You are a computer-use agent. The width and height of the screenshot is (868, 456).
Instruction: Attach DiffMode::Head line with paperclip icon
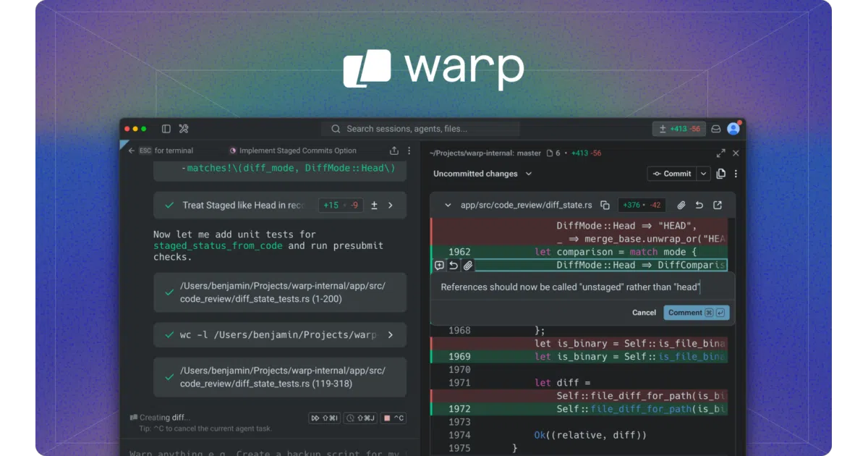point(468,266)
